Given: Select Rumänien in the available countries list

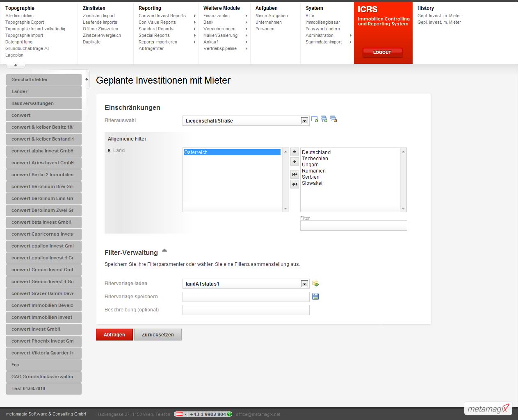Looking at the screenshot, I should [x=314, y=171].
